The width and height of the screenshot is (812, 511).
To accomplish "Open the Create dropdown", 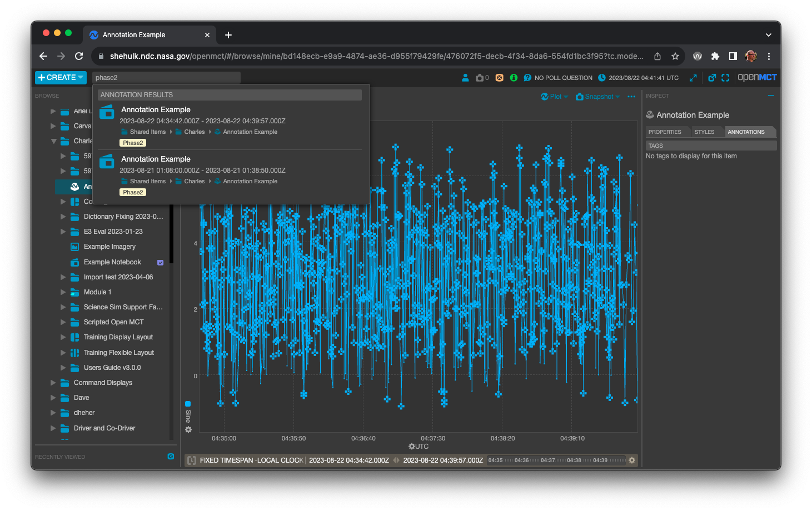I will point(60,77).
